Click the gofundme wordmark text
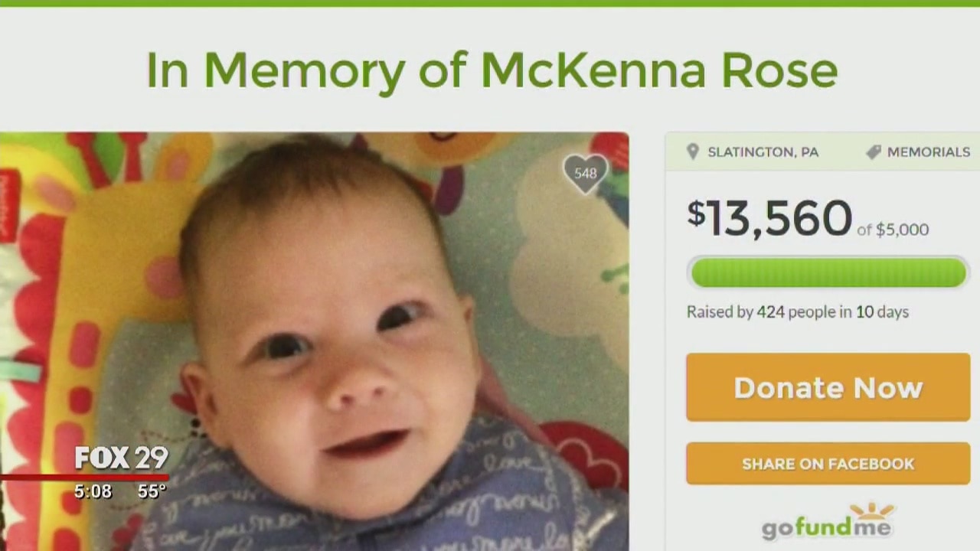 point(826,528)
